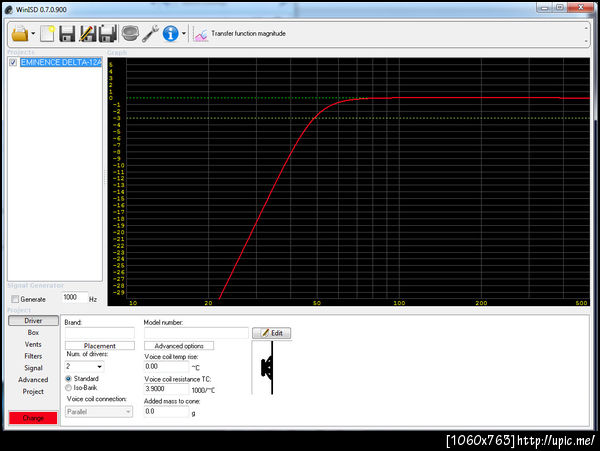This screenshot has width=600, height=451.
Task: Click the graph type chart icon
Action: point(201,35)
